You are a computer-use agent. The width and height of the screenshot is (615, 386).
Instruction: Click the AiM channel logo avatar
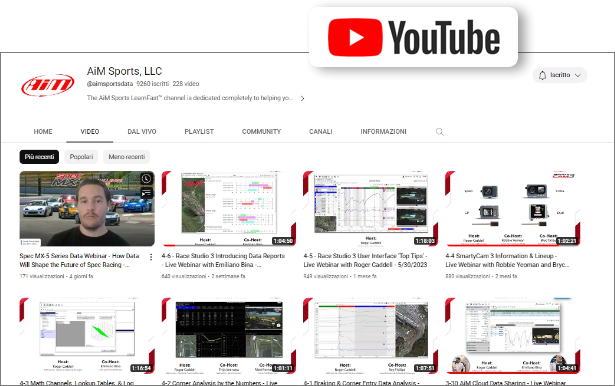pos(47,85)
